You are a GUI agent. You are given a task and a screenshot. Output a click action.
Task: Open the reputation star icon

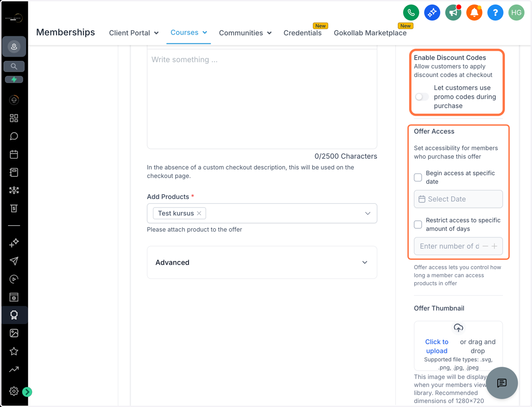[14, 351]
